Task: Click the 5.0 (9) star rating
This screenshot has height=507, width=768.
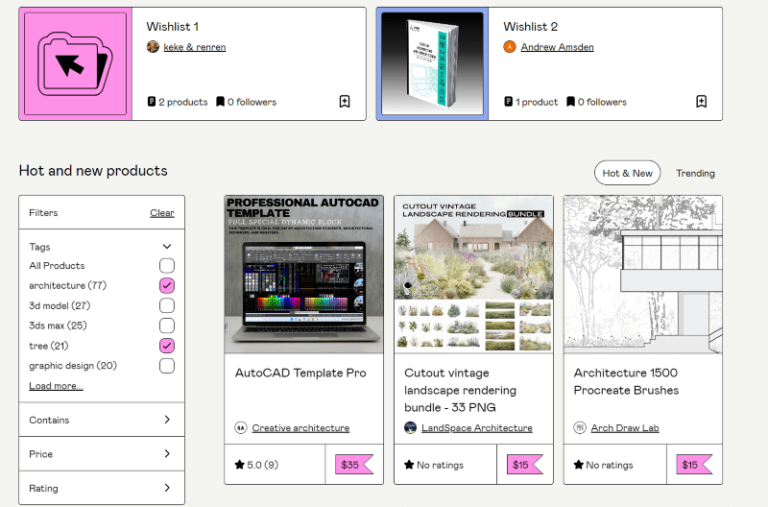Action: (257, 464)
